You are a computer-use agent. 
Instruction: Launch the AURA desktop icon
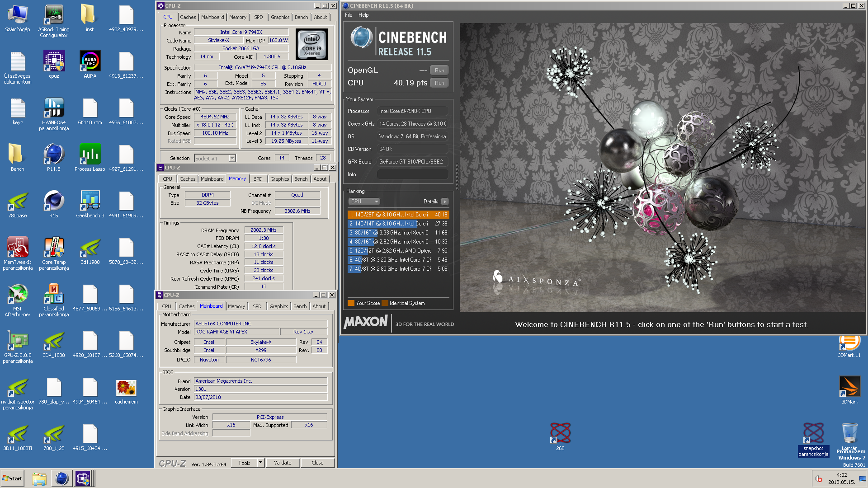click(x=90, y=64)
